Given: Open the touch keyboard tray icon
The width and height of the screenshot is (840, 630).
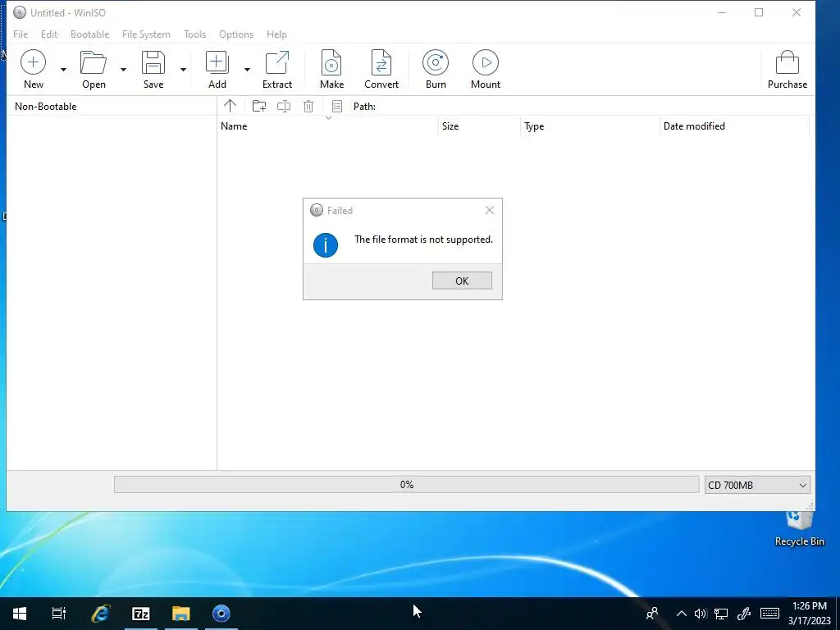Looking at the screenshot, I should point(769,614).
